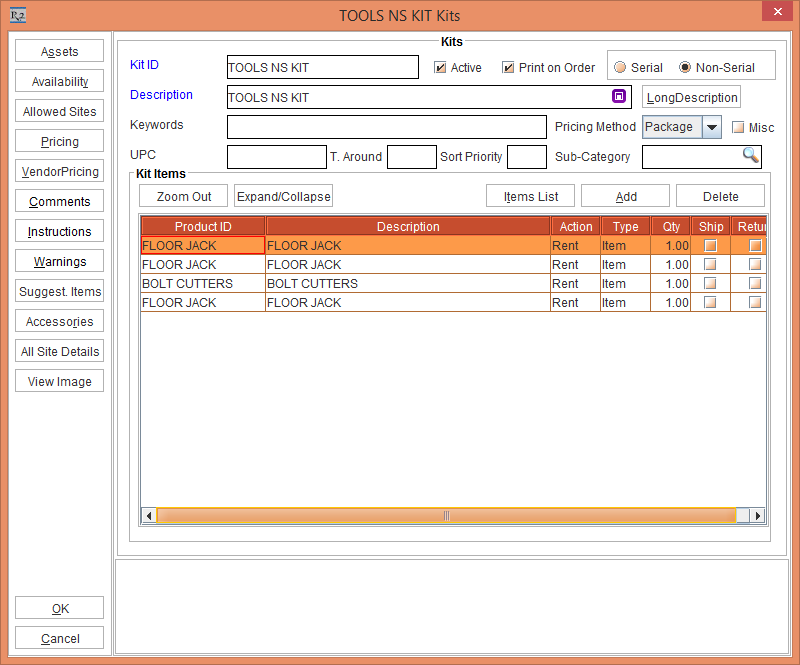Viewport: 800px width, 665px height.
Task: Toggle the Active checkbox
Action: tap(440, 68)
